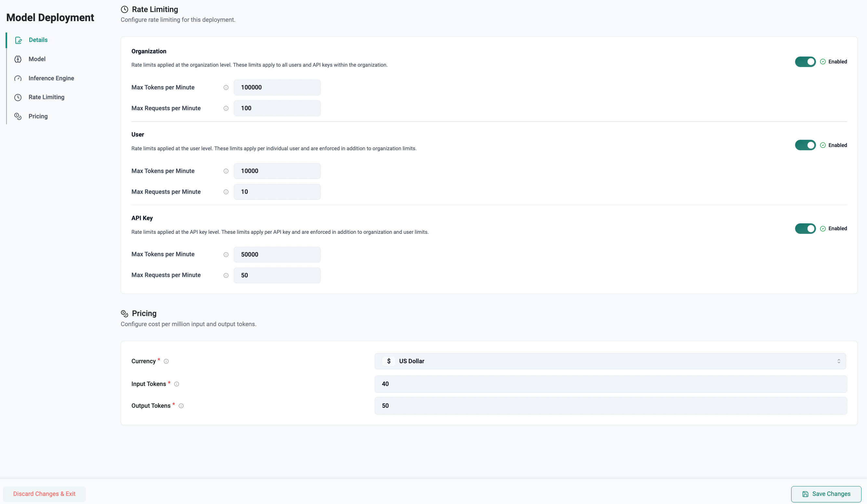Click info icon for Organization Max Tokens per Minute
867x504 pixels.
(226, 87)
